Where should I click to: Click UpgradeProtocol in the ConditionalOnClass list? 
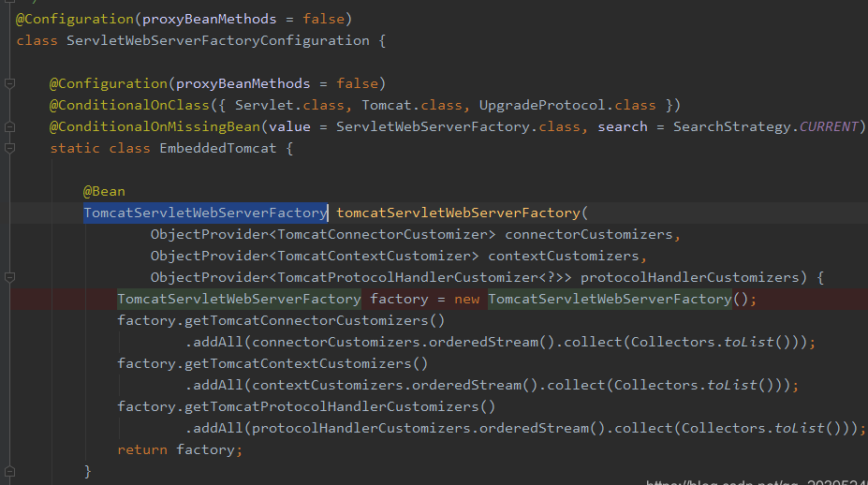tap(542, 105)
